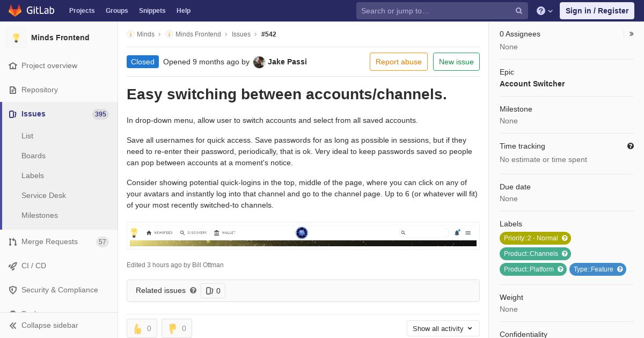The height and width of the screenshot is (338, 644).
Task: Click the Type::Feature label
Action: point(598,269)
